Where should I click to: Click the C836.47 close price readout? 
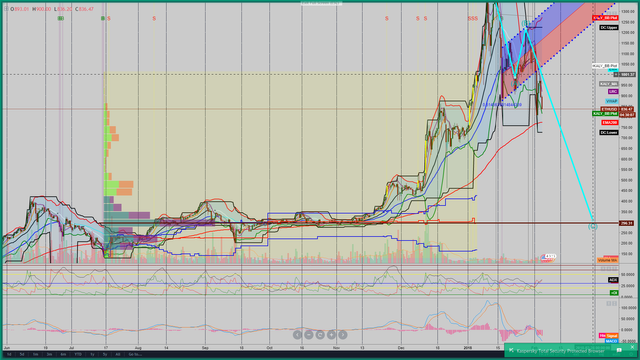point(84,9)
